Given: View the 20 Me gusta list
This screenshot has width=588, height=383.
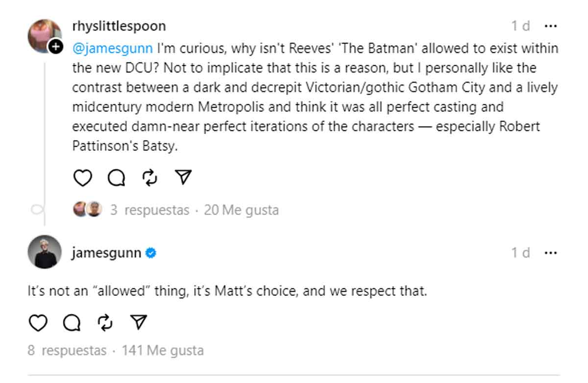Looking at the screenshot, I should pyautogui.click(x=241, y=210).
